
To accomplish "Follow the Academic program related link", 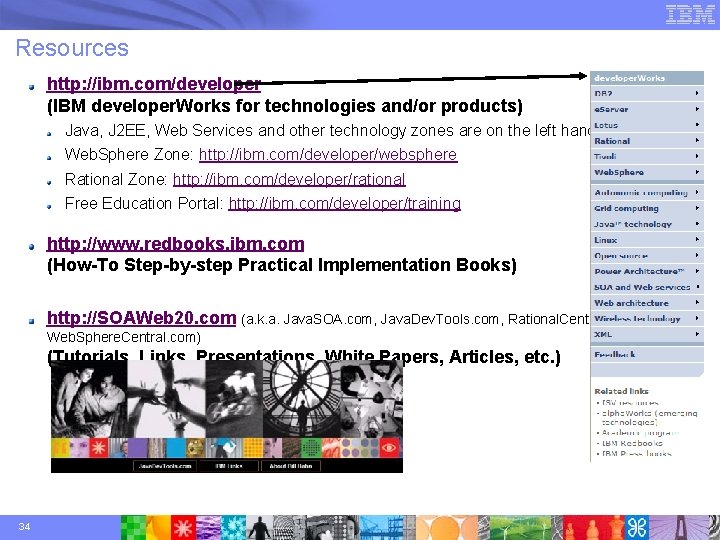I will [640, 433].
